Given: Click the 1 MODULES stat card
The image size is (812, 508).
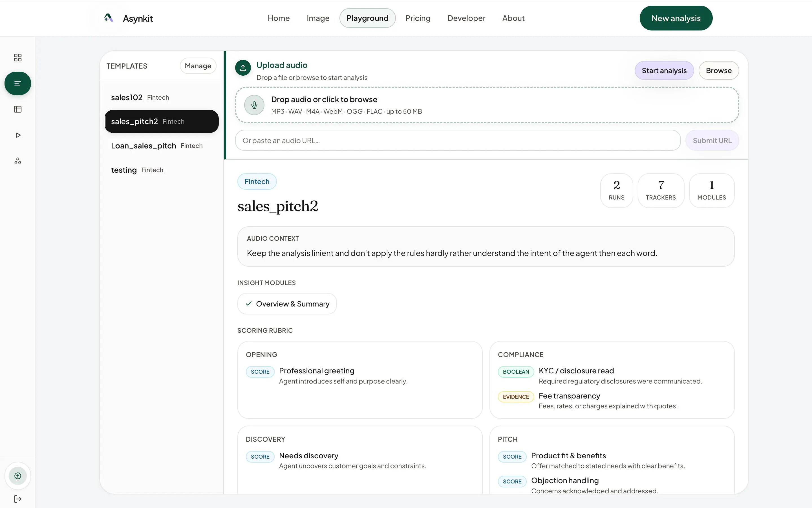Looking at the screenshot, I should 712,190.
